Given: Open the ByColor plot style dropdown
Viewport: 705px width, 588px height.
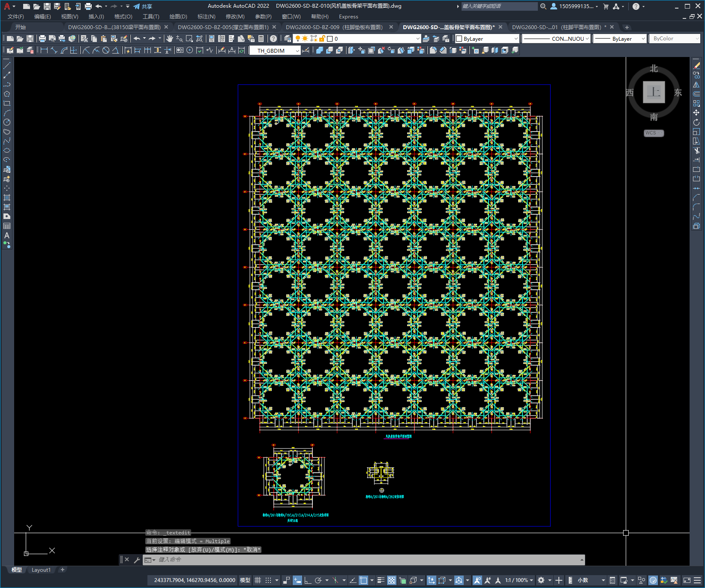Looking at the screenshot, I should (x=675, y=39).
